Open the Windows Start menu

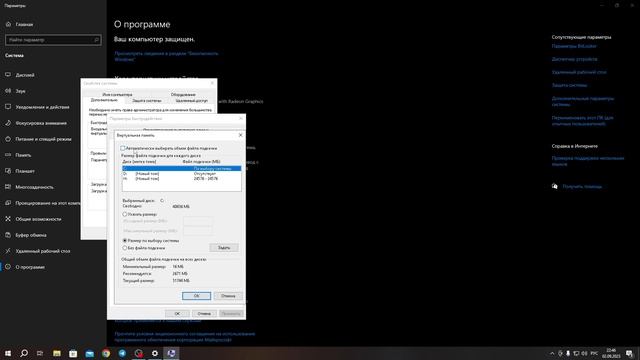tap(8, 353)
